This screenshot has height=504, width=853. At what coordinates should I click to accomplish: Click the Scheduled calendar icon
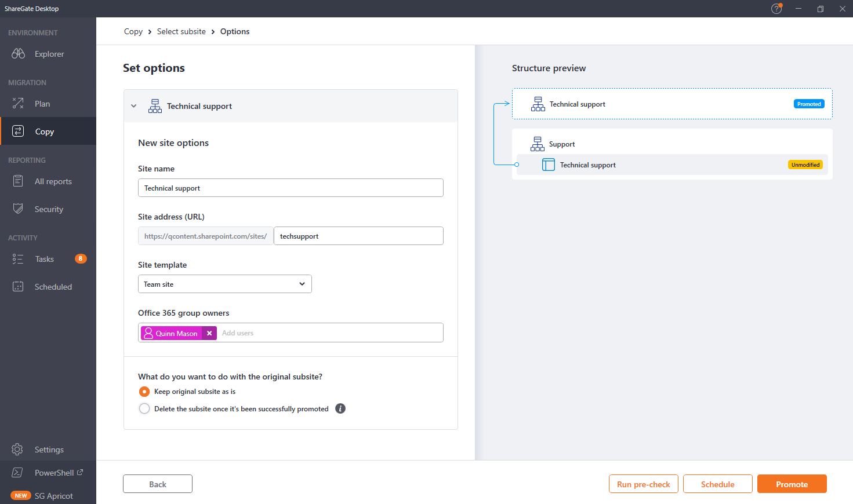coord(18,287)
